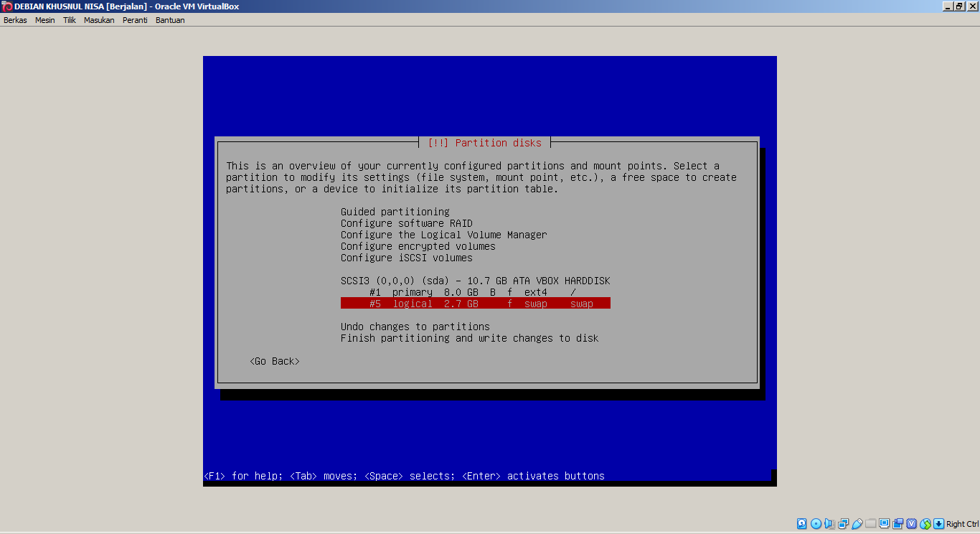Close the VirtualBox window
The width and height of the screenshot is (980, 534).
pyautogui.click(x=971, y=6)
